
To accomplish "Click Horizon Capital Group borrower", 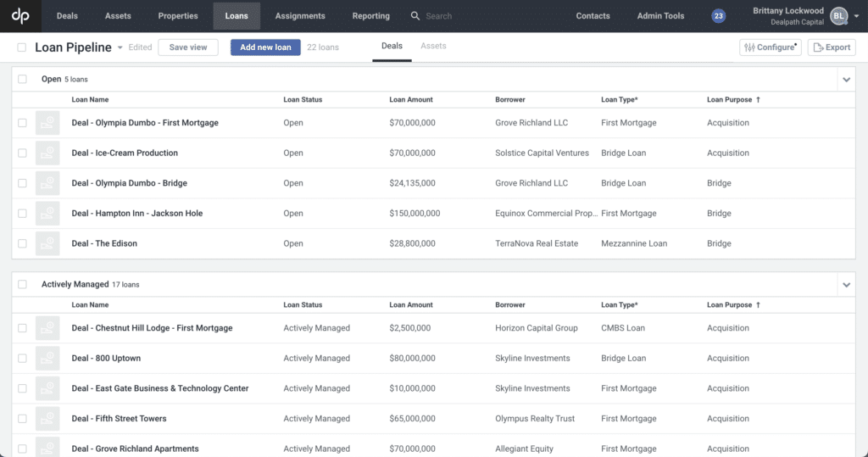I will coord(537,328).
